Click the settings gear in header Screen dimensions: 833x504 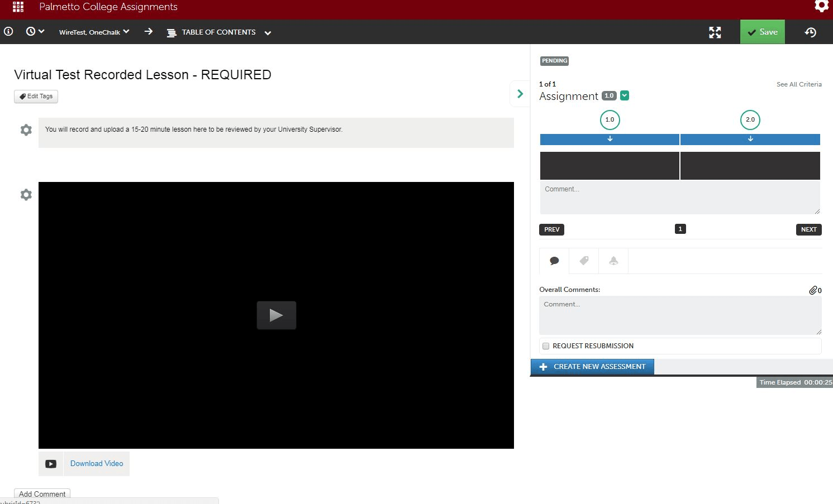click(821, 6)
